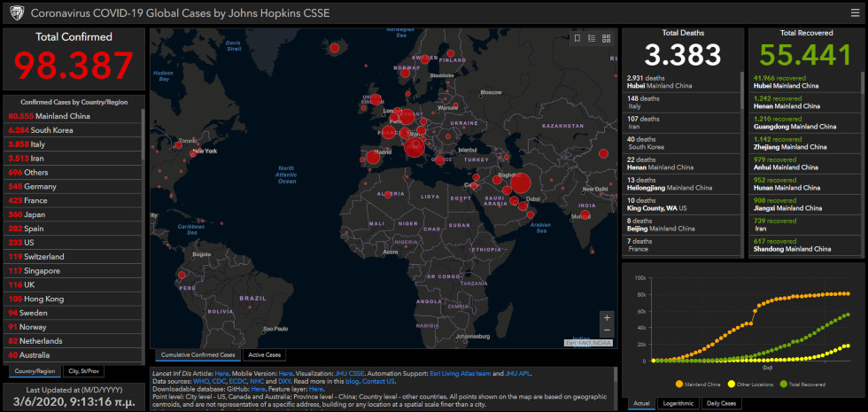Click the large red circle over Iran

point(521,183)
